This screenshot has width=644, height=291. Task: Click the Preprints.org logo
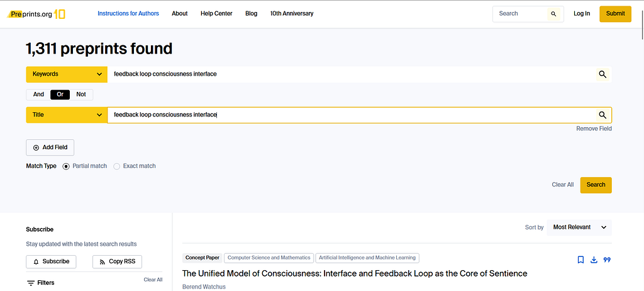click(x=38, y=13)
